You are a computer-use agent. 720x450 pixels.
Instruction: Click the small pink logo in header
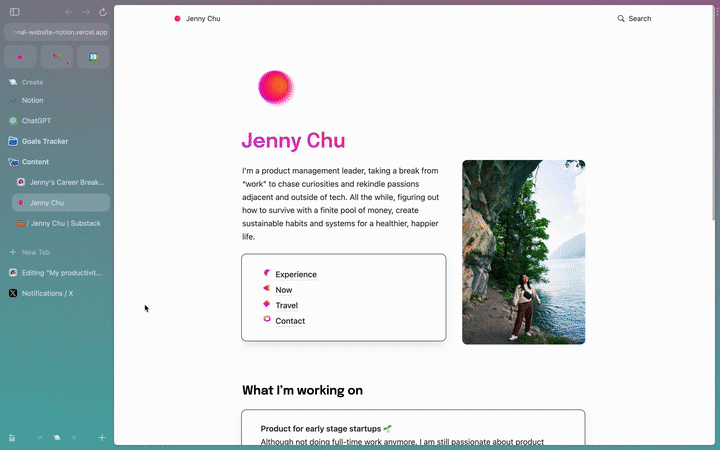(x=177, y=18)
